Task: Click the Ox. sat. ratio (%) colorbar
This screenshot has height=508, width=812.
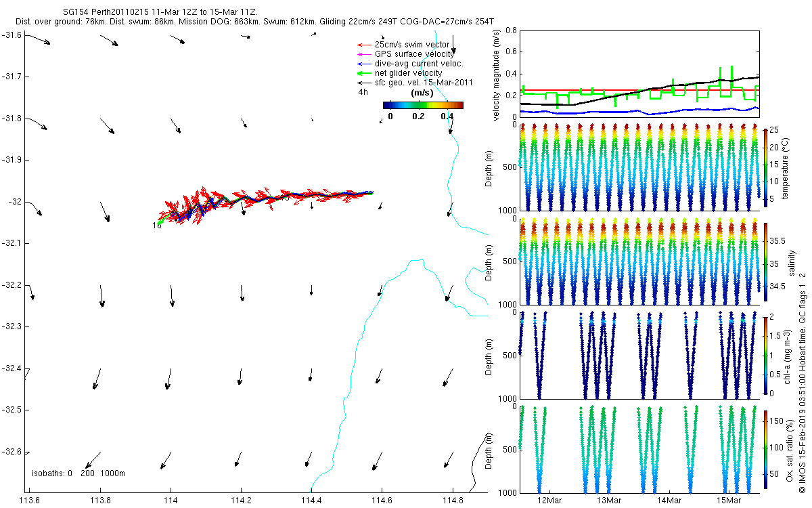Action: (x=765, y=450)
